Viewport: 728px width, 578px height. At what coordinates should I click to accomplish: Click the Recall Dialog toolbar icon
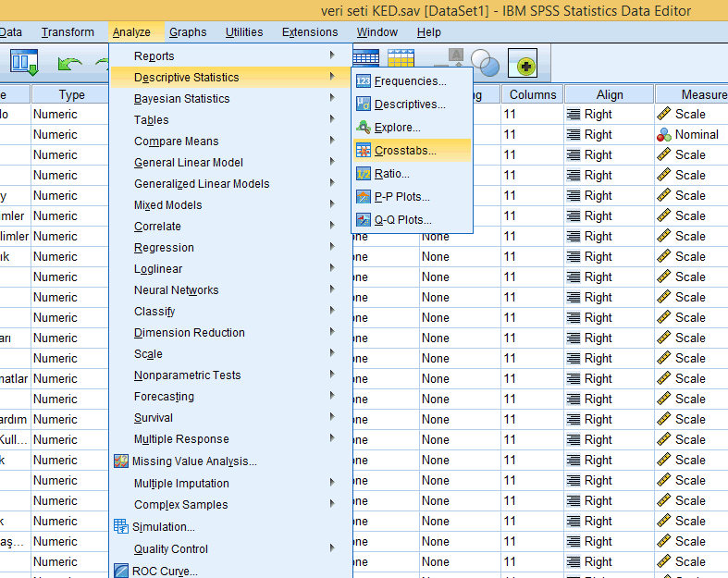(24, 63)
